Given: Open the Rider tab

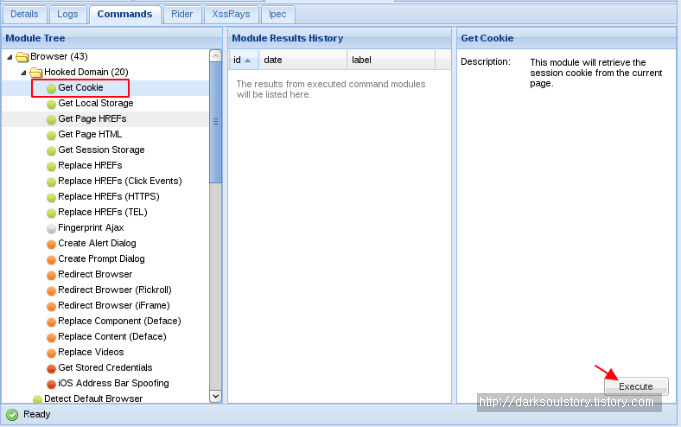Looking at the screenshot, I should (182, 14).
